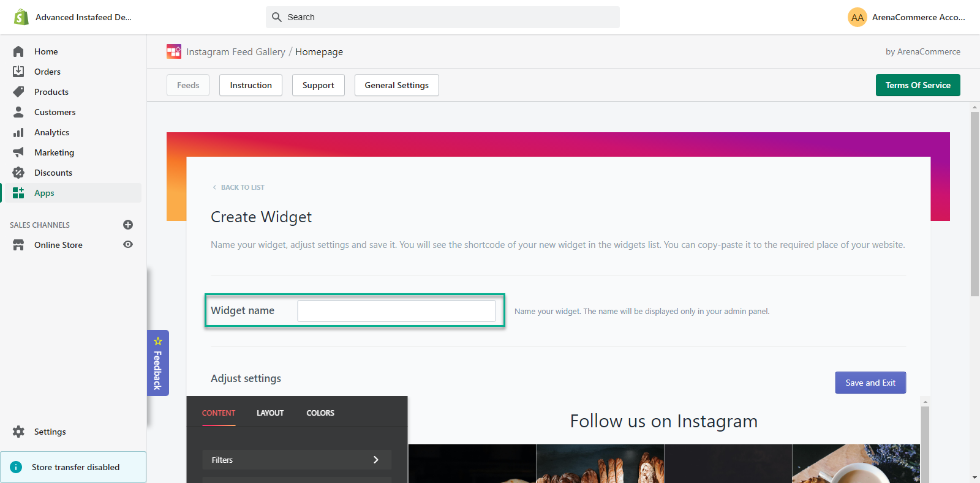Screen dimensions: 980x483
Task: Click the Advanced Instafeed store name
Action: [x=83, y=17]
